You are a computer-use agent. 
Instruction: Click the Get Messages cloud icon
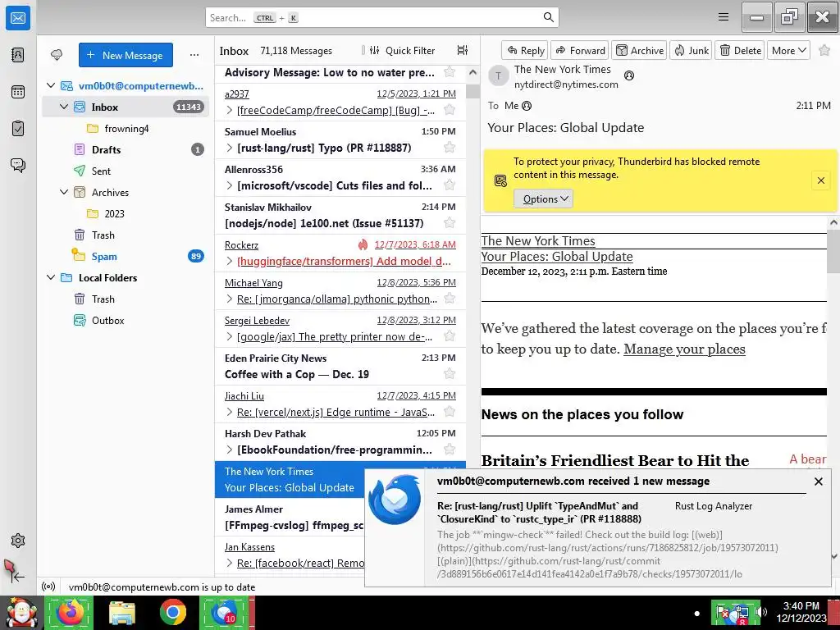57,55
